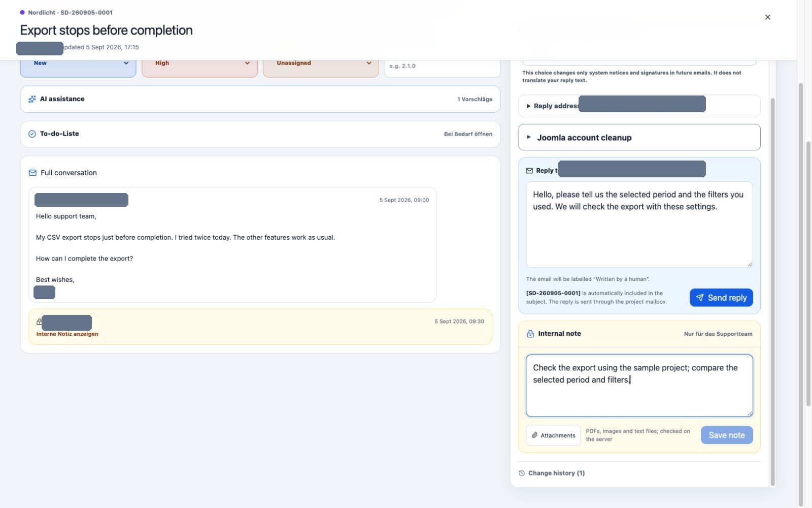Click the 1 Vorschläge label
812x508 pixels.
[x=475, y=99]
